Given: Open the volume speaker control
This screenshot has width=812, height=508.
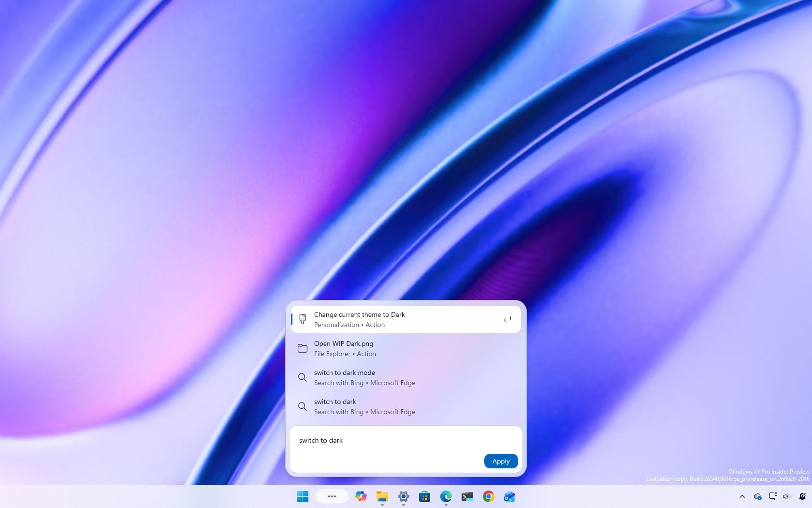Looking at the screenshot, I should (x=786, y=496).
